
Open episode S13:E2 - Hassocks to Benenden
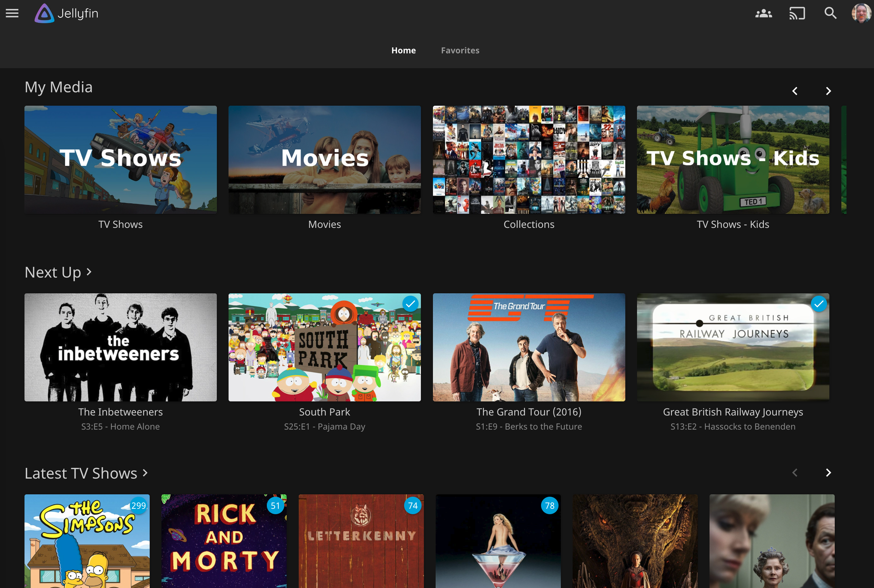click(x=733, y=426)
